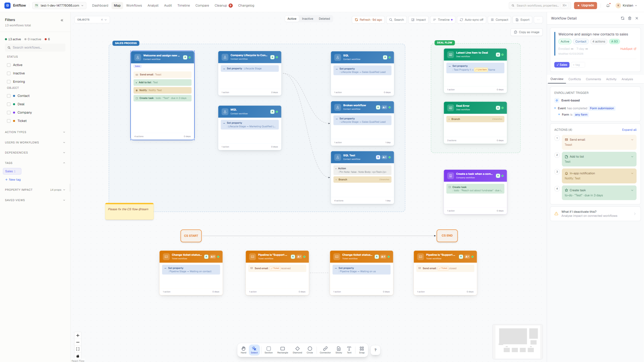This screenshot has width=644, height=362.
Task: Close the Workflow Detail panel
Action: [x=637, y=18]
